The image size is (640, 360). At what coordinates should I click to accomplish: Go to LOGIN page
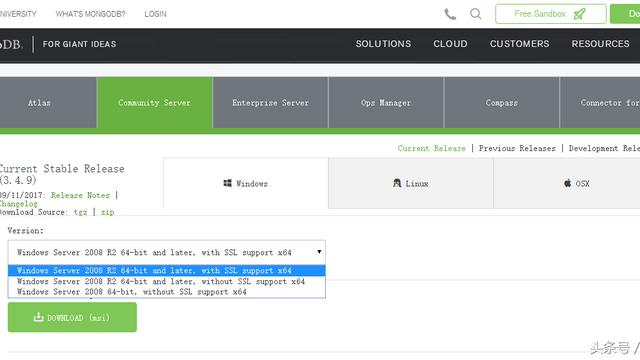coord(156,14)
